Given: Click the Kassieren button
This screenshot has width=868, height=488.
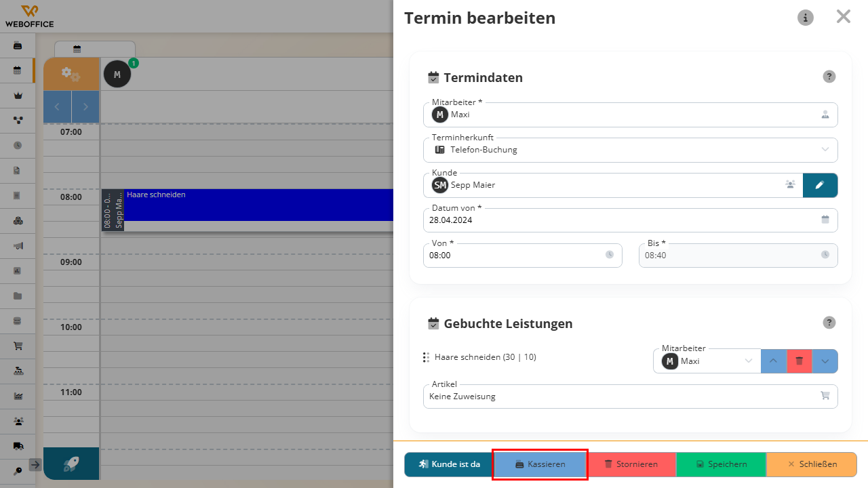Looking at the screenshot, I should tap(540, 464).
